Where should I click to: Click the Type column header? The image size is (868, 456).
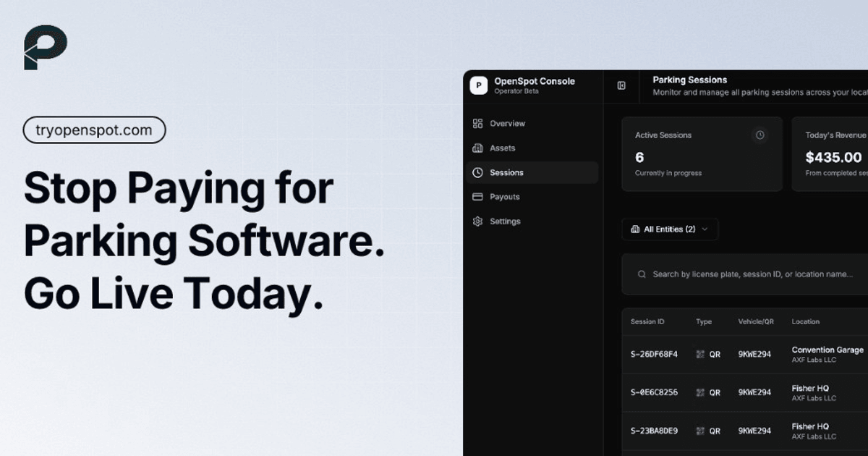pyautogui.click(x=704, y=321)
